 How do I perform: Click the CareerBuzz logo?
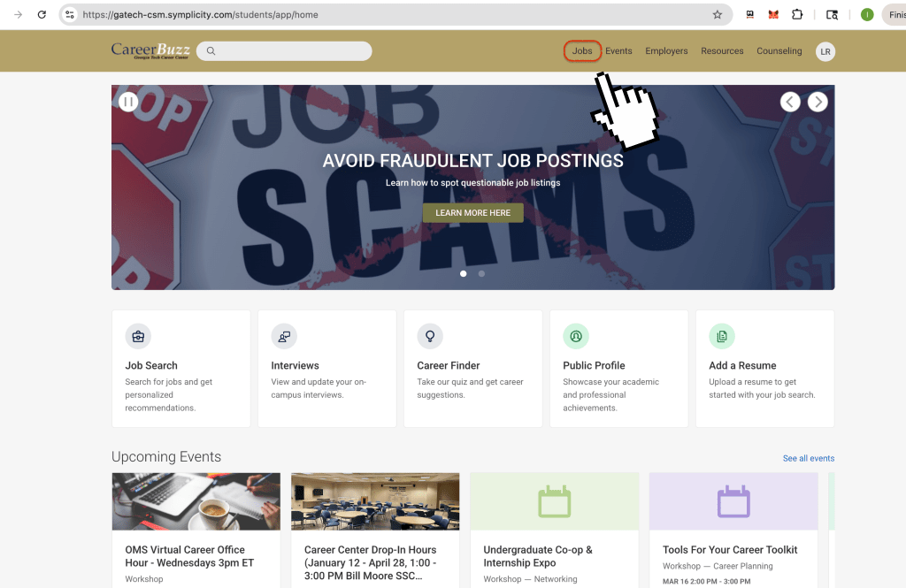click(150, 50)
